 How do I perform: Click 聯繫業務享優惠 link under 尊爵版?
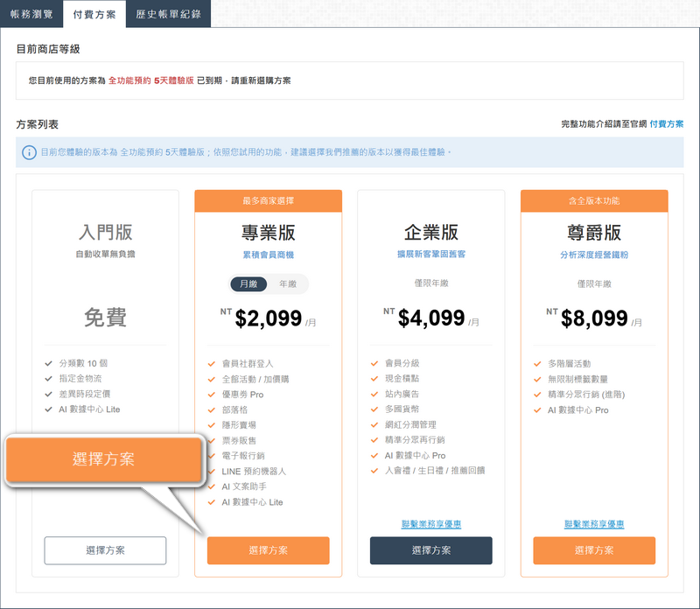[x=594, y=524]
